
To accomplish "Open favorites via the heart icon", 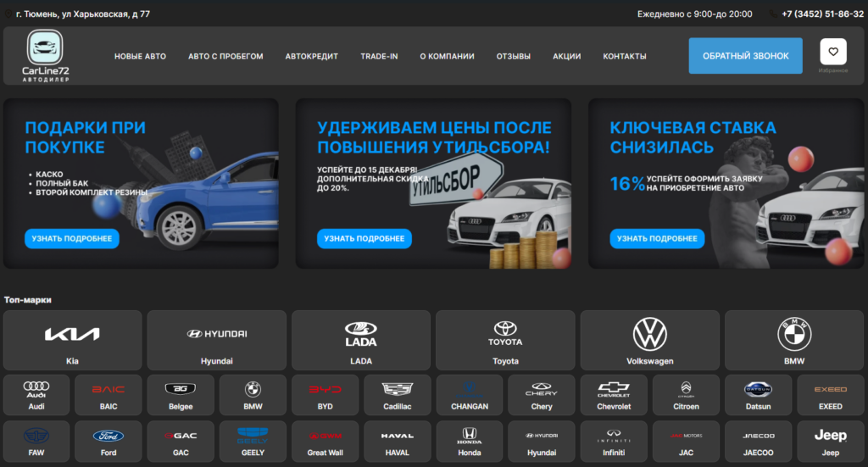I will coord(833,52).
